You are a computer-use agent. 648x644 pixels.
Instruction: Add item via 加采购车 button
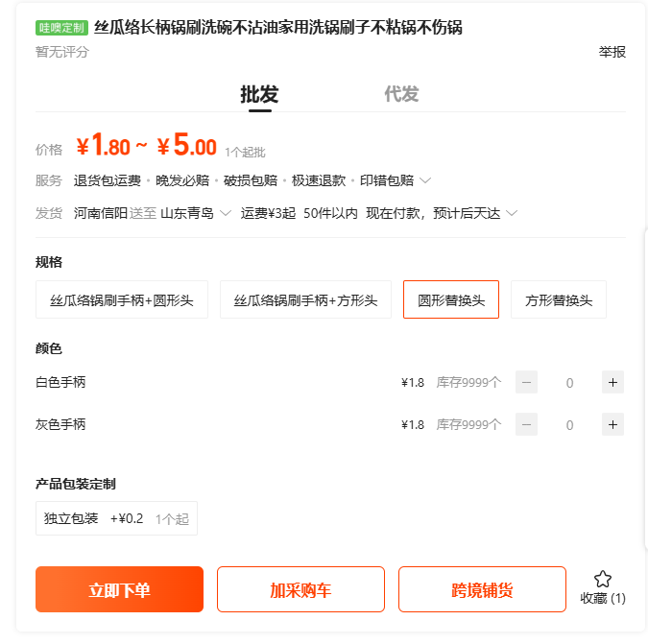click(300, 589)
